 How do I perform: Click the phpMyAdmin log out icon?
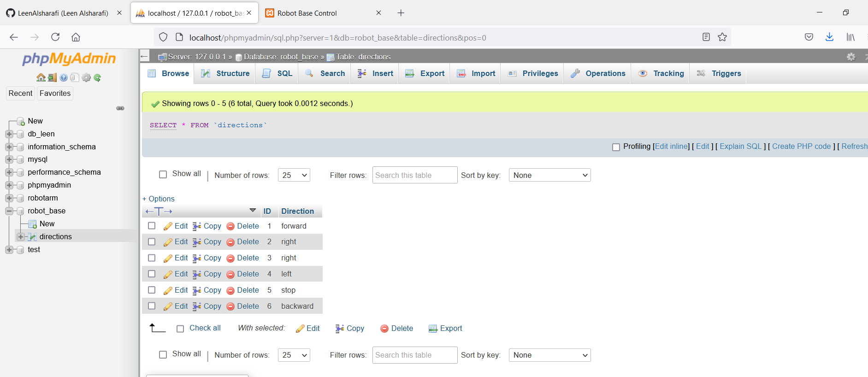52,77
